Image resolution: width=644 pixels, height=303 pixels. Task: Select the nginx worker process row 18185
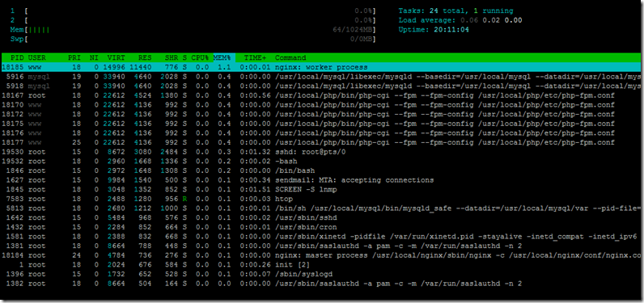[321, 67]
